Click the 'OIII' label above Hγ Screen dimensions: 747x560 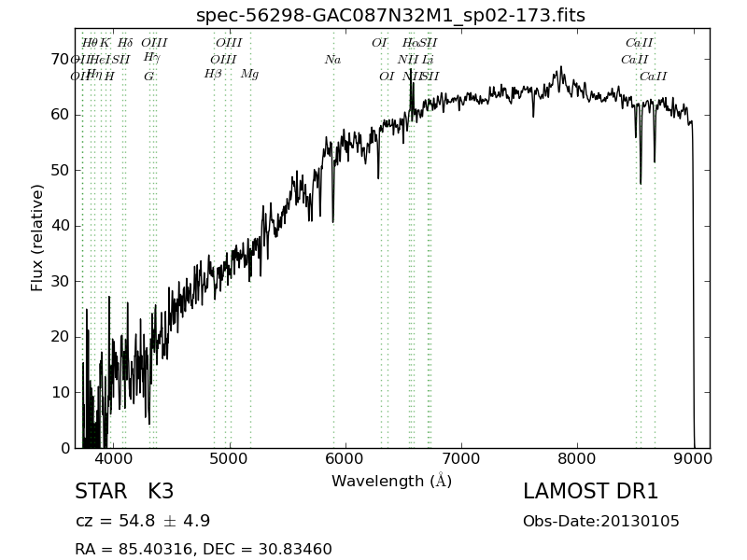(x=154, y=43)
